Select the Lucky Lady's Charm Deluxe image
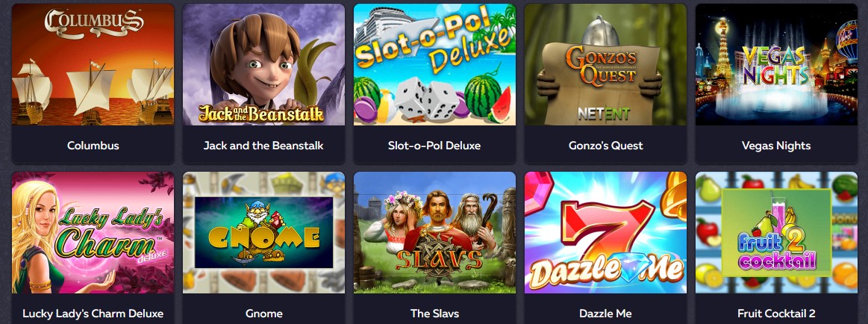 pos(93,233)
